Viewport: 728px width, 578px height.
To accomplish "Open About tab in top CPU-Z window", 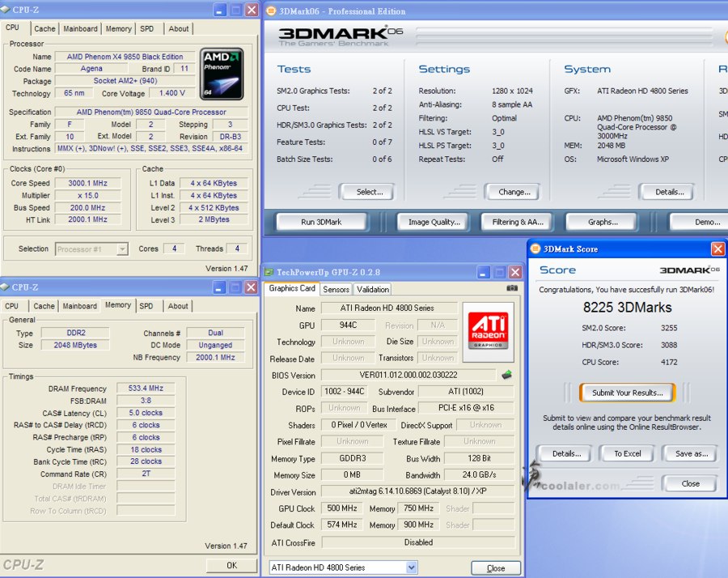I will click(x=178, y=29).
